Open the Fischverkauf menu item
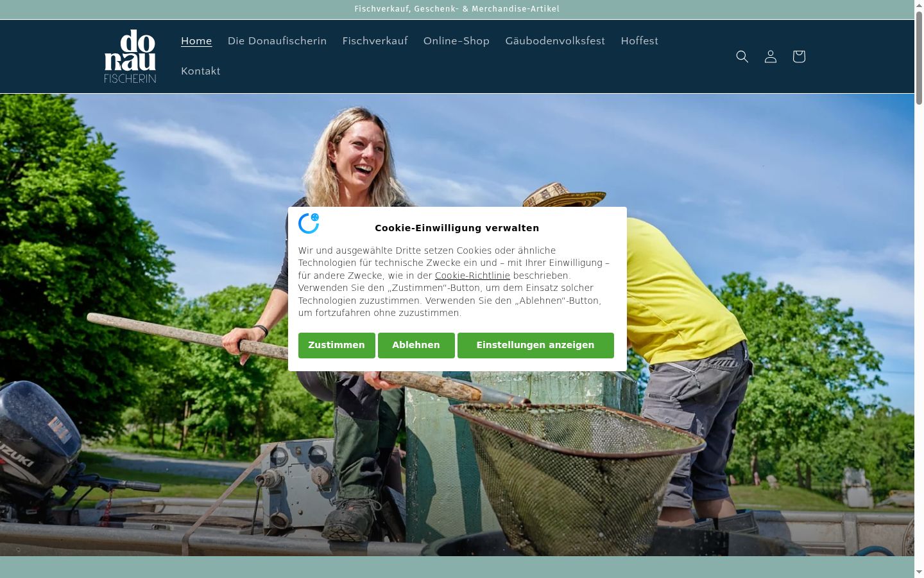The image size is (924, 578). tap(375, 41)
